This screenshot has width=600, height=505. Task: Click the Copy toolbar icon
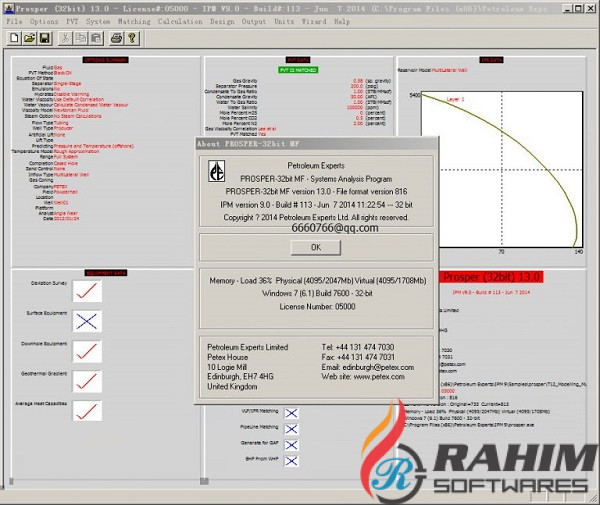pos(81,38)
